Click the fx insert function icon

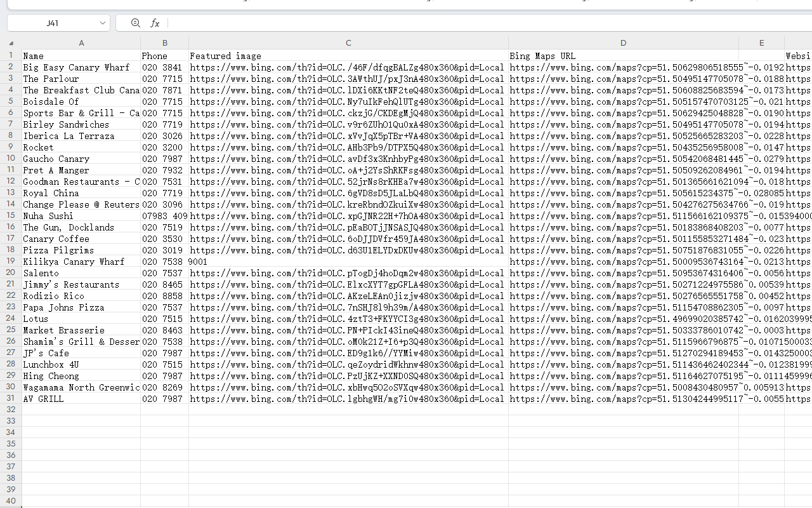155,23
